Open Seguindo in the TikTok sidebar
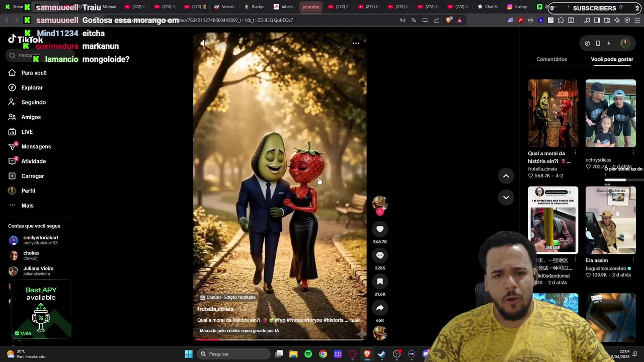Viewport: 644px width, 362px height. 33,102
